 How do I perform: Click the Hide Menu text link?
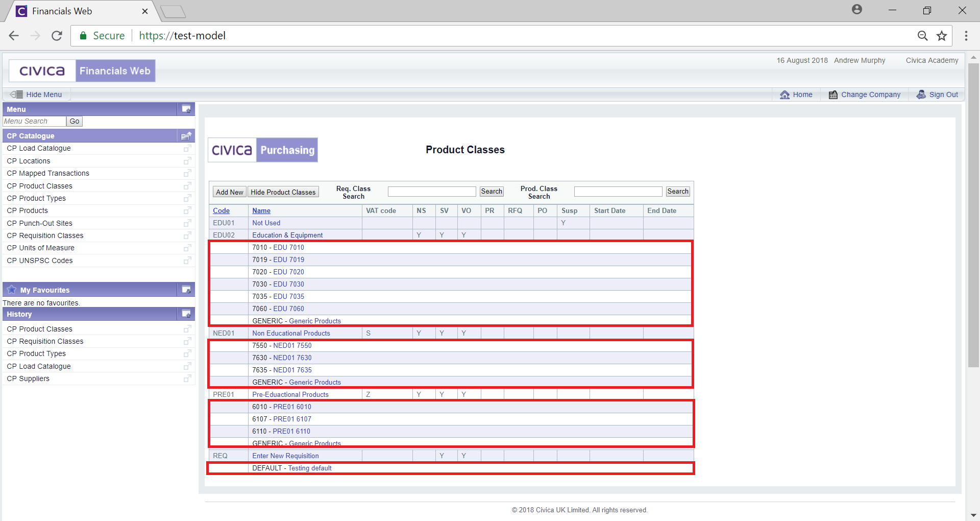pos(44,94)
